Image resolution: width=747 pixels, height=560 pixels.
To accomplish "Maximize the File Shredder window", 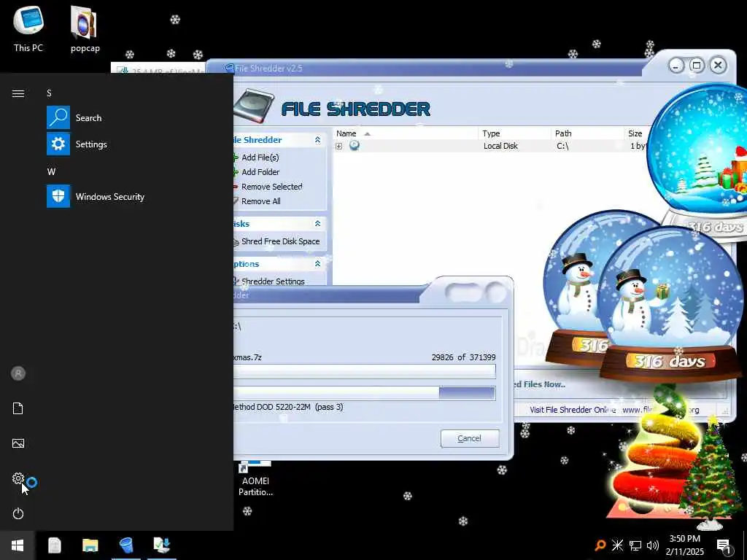I will click(697, 65).
